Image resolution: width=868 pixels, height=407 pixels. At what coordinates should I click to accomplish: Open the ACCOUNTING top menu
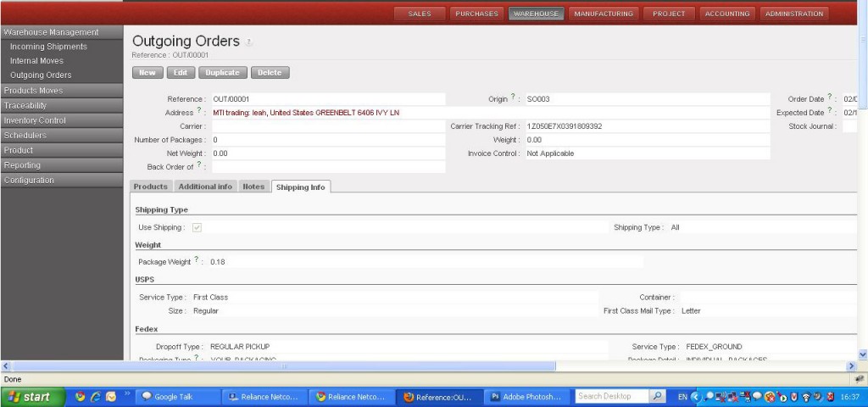point(726,14)
